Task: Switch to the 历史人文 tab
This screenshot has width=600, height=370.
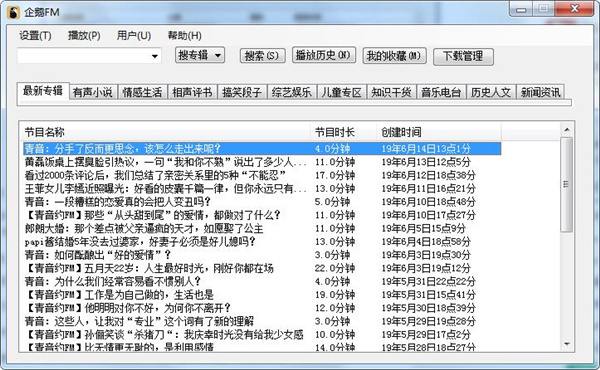Action: 491,92
